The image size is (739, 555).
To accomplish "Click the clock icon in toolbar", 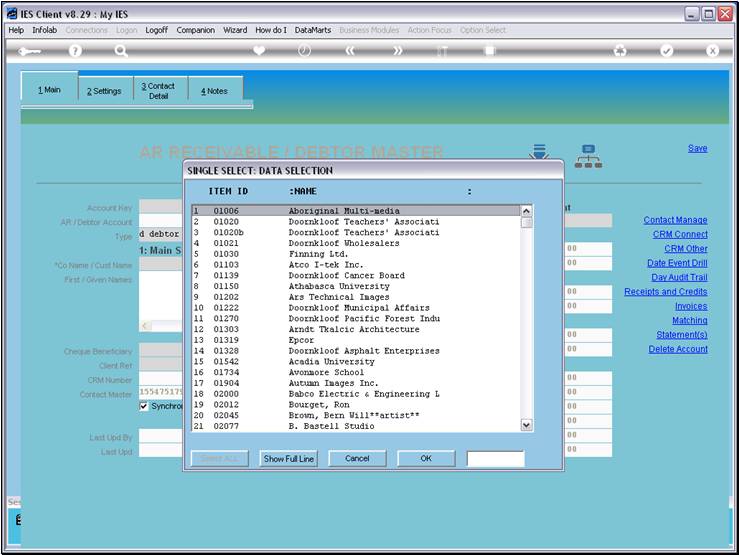I will 304,50.
